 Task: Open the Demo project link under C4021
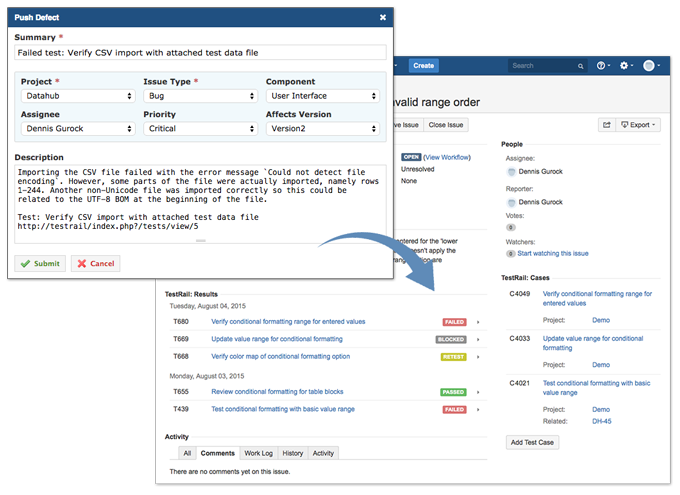pos(601,410)
